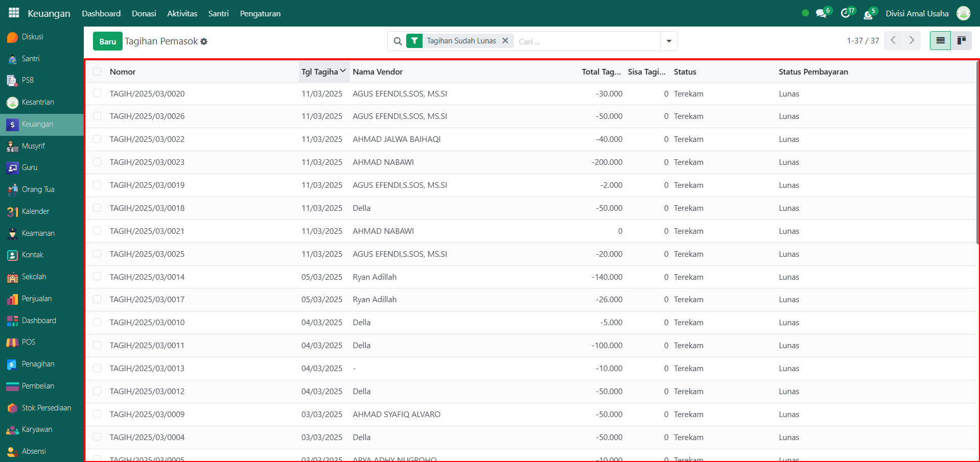Image resolution: width=980 pixels, height=462 pixels.
Task: Open the Pengaturan menu
Action: click(260, 13)
